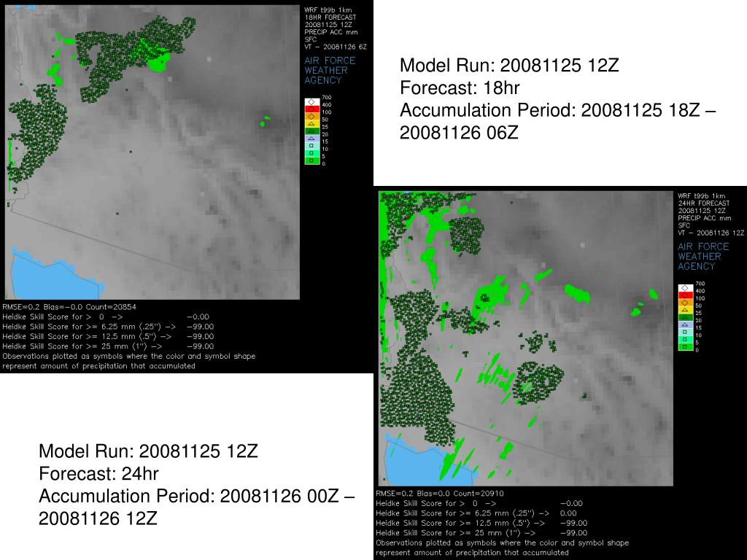This screenshot has width=747, height=560.
Task: Click 'VT – 20081126 12Z' valid time text
Action: click(x=711, y=233)
